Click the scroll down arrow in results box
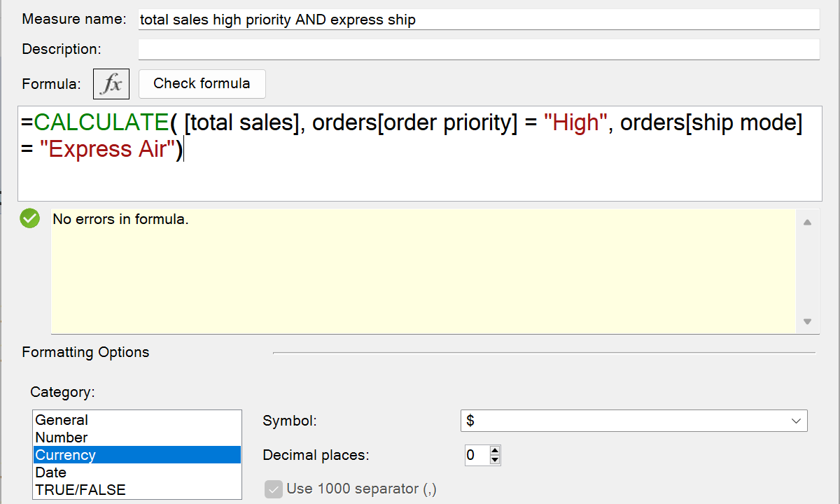The image size is (840, 504). (807, 322)
